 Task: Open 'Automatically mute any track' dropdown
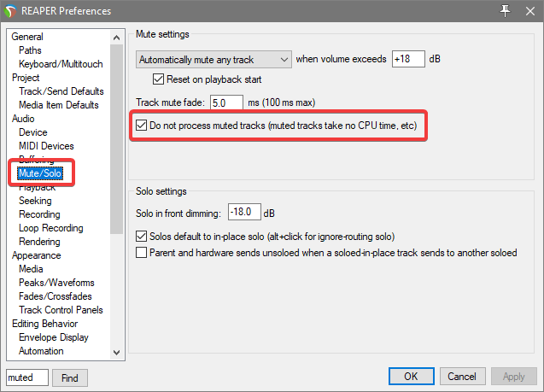click(x=214, y=60)
